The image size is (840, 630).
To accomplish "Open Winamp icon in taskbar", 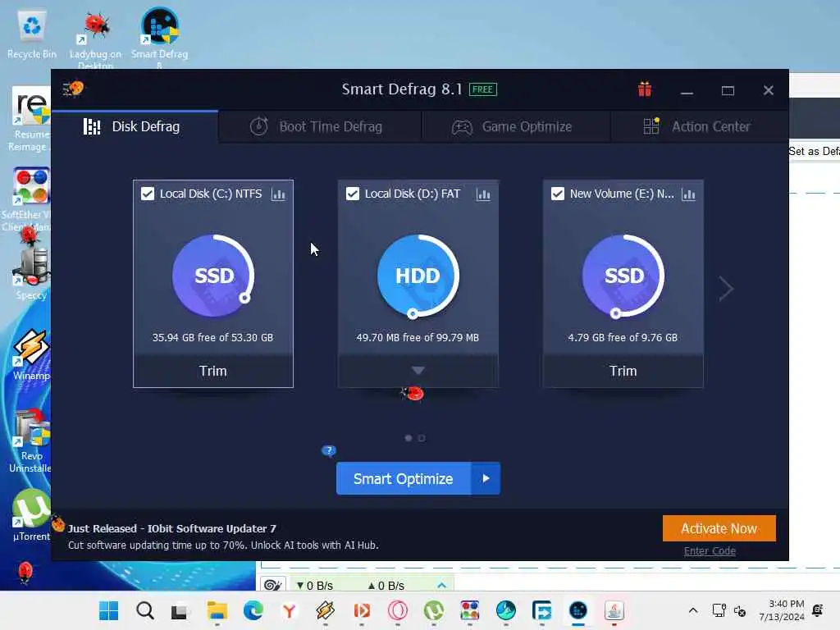I will tap(325, 610).
